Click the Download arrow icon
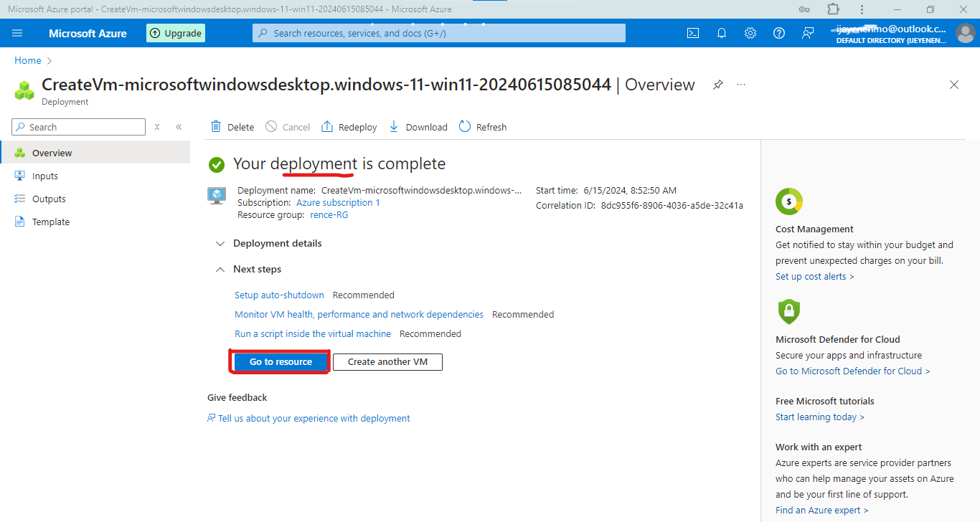The image size is (980, 522). (394, 127)
